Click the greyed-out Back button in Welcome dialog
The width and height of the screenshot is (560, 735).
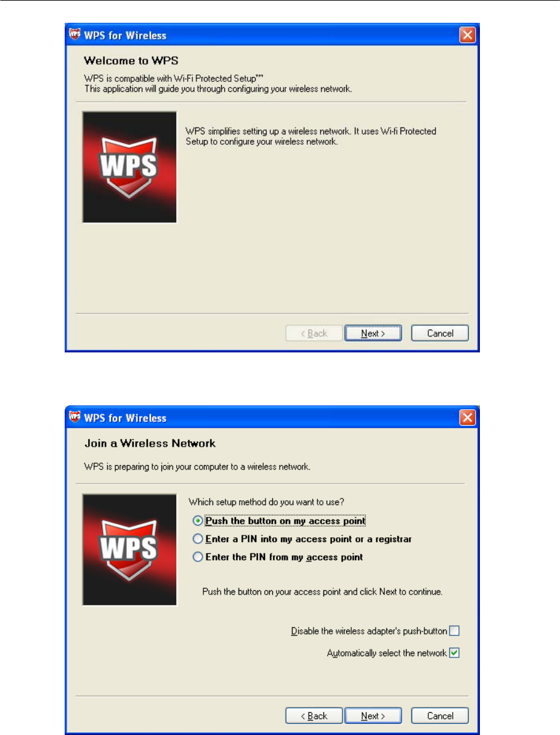[x=314, y=333]
